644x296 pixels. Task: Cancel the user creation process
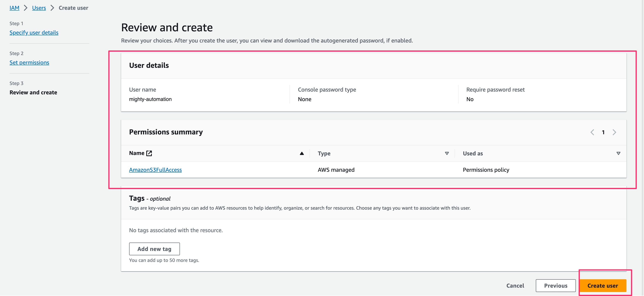pyautogui.click(x=515, y=285)
